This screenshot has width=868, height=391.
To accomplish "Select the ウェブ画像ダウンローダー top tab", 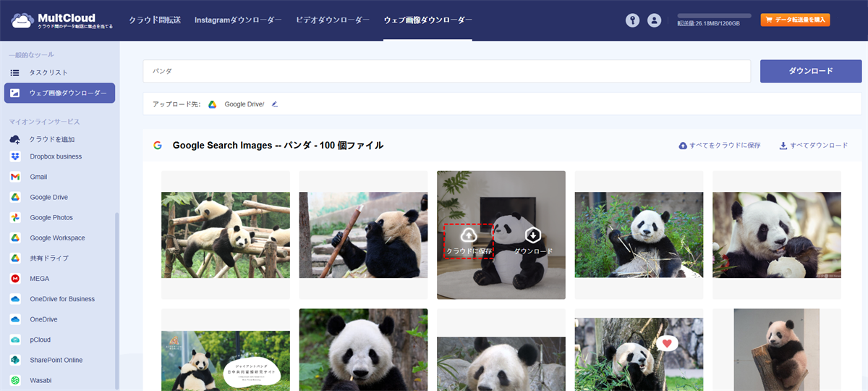I will 427,20.
